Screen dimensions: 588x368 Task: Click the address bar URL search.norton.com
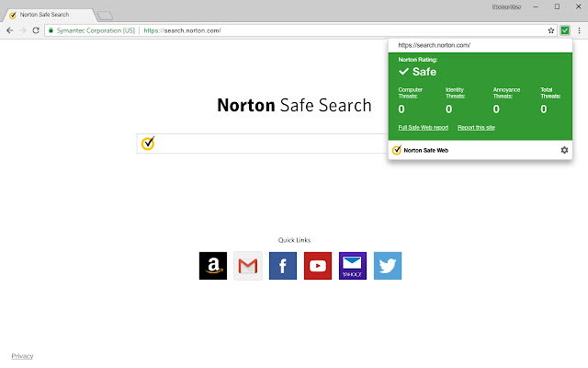182,30
